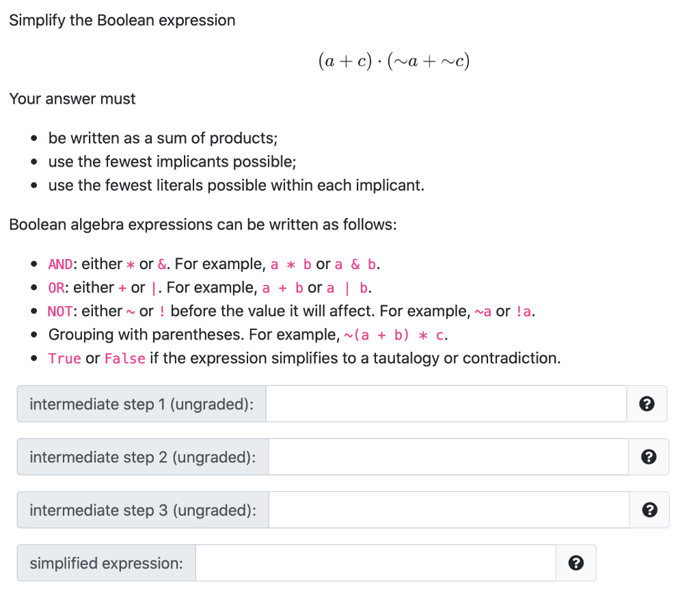Click the Simplify the Boolean expression heading

pos(122,20)
